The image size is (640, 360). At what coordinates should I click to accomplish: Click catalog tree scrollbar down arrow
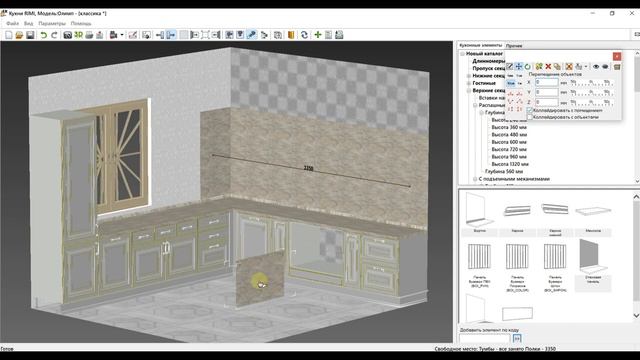pos(637,180)
